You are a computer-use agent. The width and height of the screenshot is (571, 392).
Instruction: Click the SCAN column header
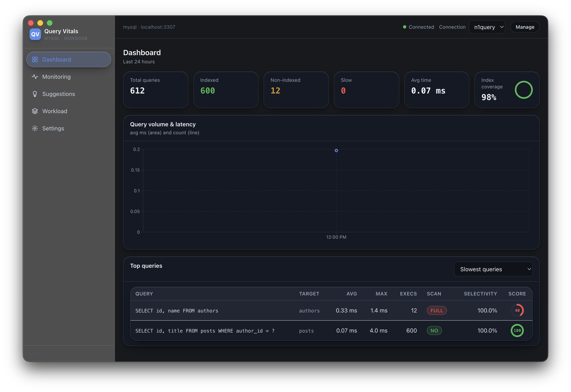coord(434,294)
